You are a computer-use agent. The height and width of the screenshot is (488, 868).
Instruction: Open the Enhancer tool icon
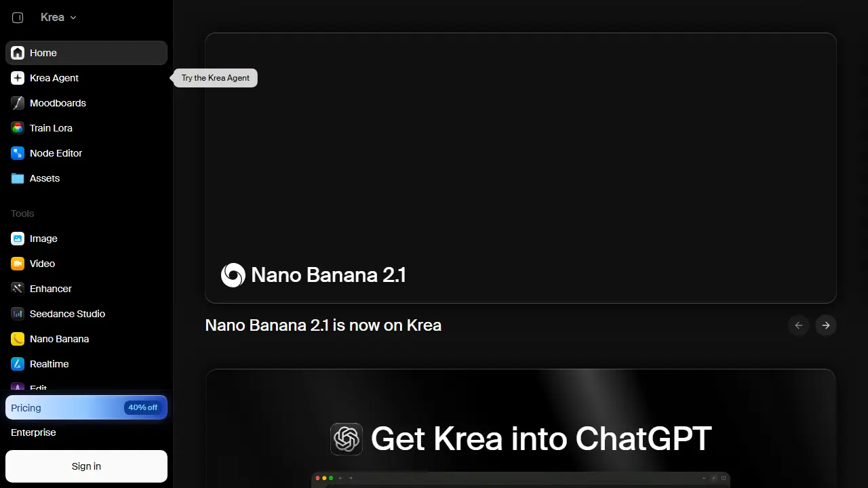(x=18, y=289)
